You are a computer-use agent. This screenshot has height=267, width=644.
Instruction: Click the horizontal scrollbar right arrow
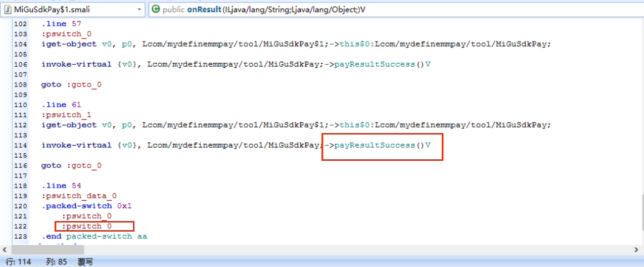coord(636,250)
